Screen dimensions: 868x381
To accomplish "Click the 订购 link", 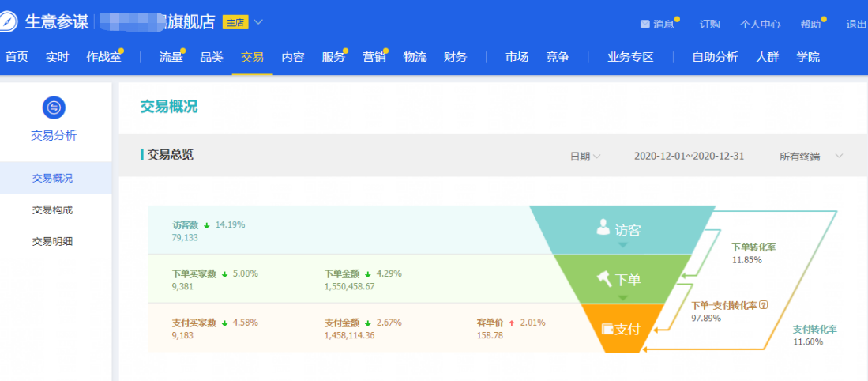I will (x=710, y=24).
